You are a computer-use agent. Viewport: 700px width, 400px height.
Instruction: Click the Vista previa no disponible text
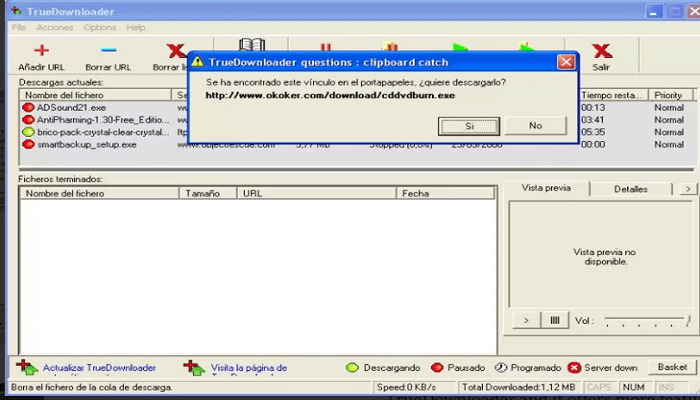coord(604,257)
